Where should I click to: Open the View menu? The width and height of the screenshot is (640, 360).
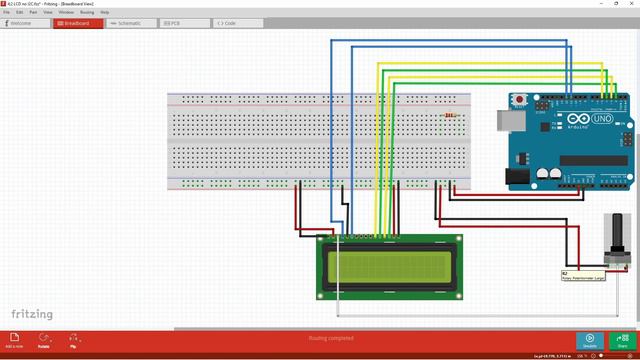pyautogui.click(x=48, y=12)
